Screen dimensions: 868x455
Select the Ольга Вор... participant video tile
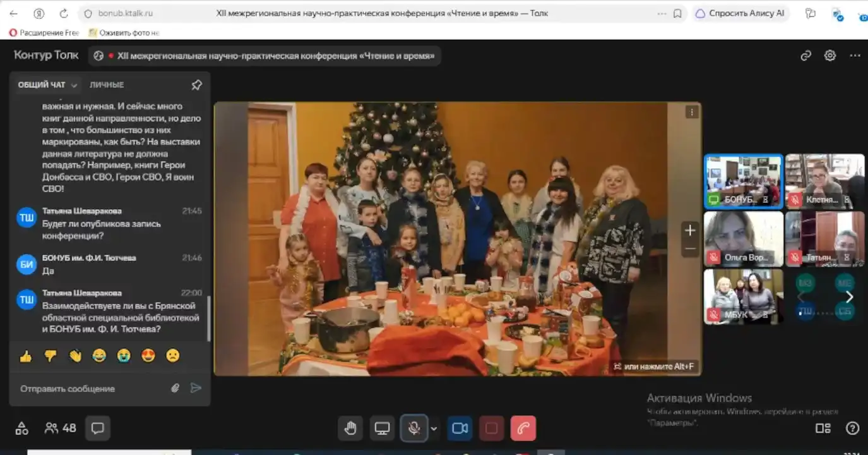coord(744,239)
